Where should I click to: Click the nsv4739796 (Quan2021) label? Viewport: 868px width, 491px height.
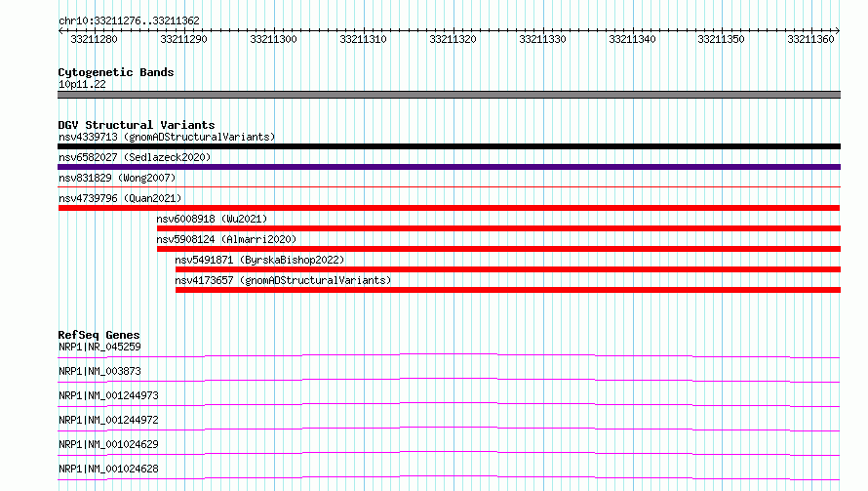coord(120,198)
